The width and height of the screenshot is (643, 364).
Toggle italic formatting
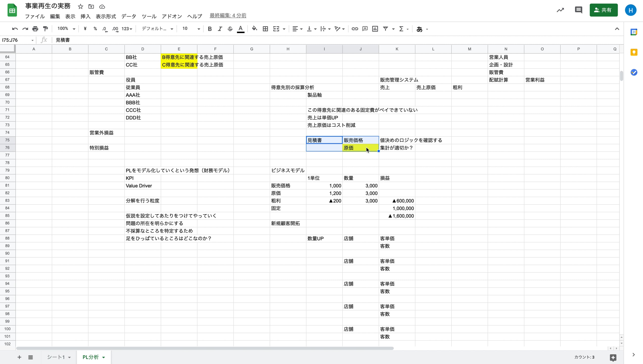(220, 29)
